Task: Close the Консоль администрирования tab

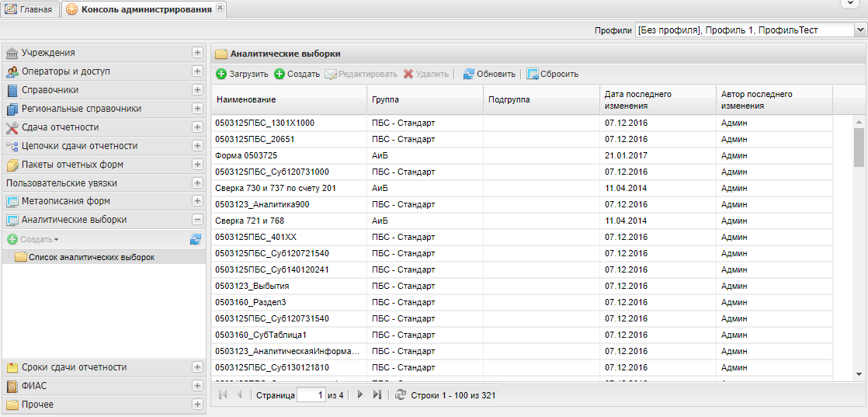Action: pyautogui.click(x=220, y=8)
